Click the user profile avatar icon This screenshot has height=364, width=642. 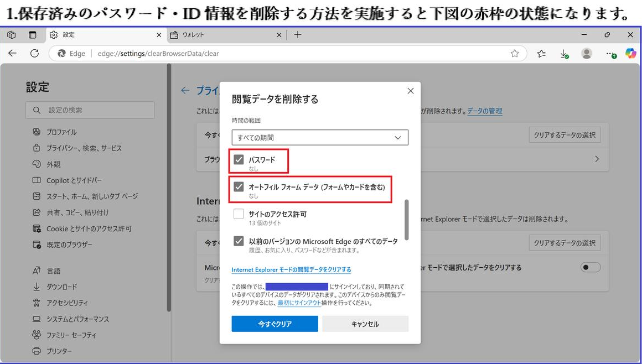[x=587, y=54]
